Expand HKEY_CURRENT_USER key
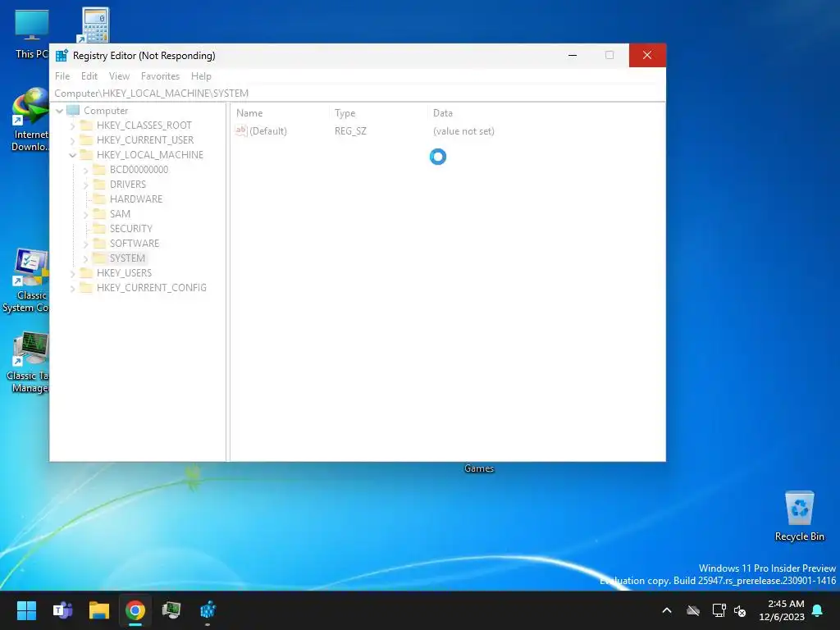 (x=73, y=140)
